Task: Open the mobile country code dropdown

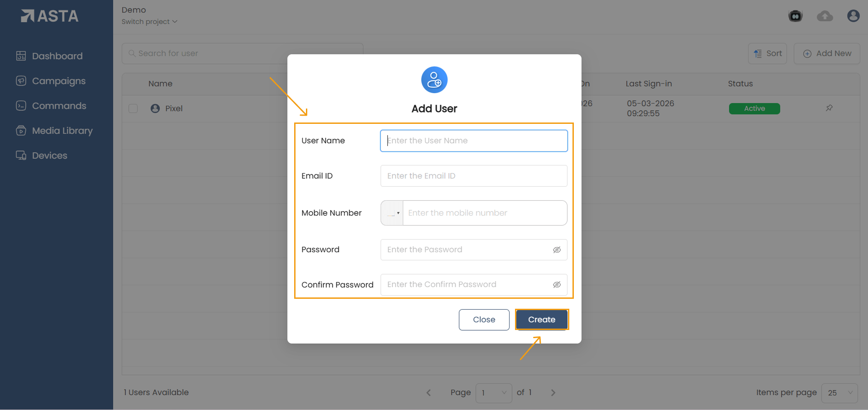Action: tap(392, 213)
